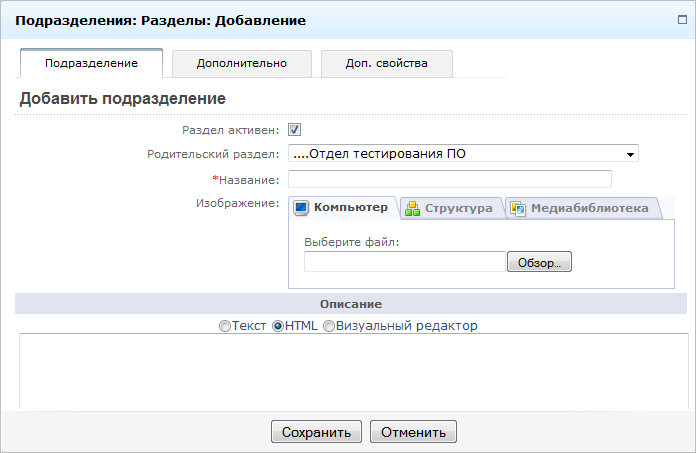Click inside the description text area
This screenshot has height=453, width=696.
[353, 370]
